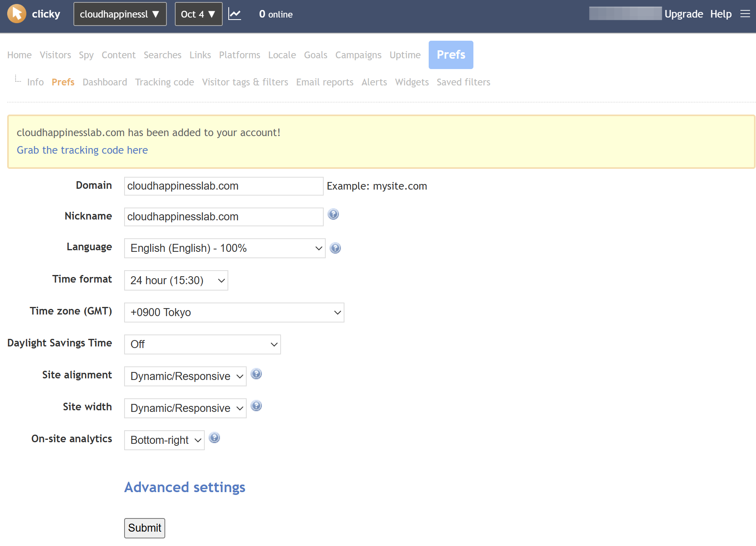The height and width of the screenshot is (546, 756).
Task: Open the cloudhappinessl site selector dropdown
Action: [x=120, y=14]
